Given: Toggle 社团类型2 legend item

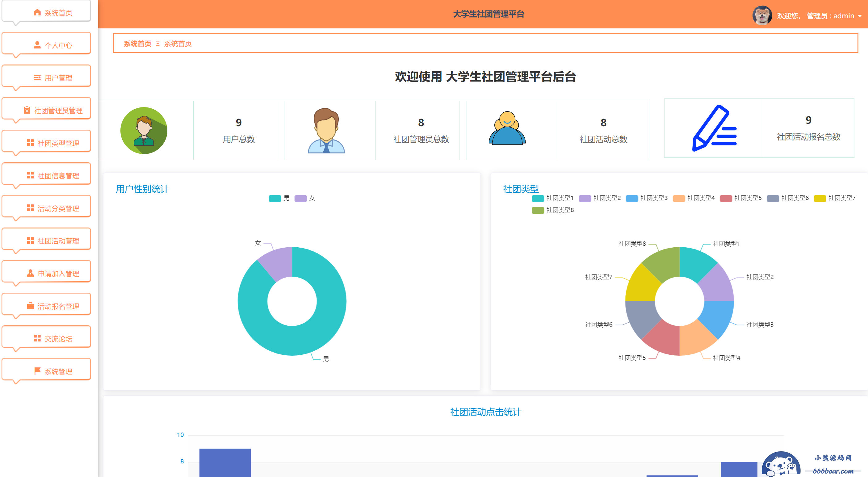Looking at the screenshot, I should tap(599, 198).
